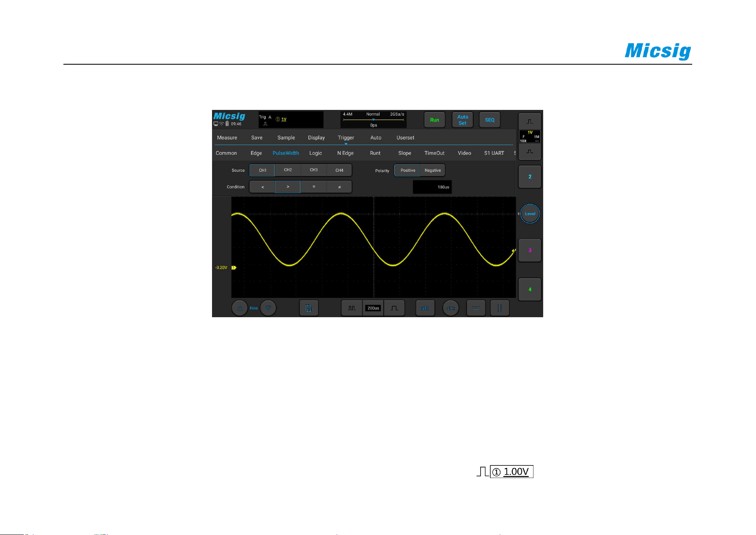Set polarity to Negative
The width and height of the screenshot is (756, 535).
pyautogui.click(x=433, y=170)
